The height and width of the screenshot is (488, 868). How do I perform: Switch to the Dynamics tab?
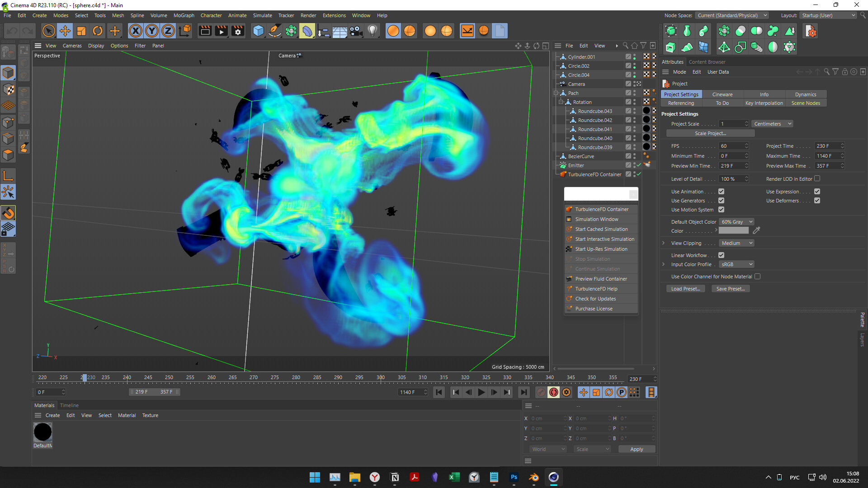point(805,94)
